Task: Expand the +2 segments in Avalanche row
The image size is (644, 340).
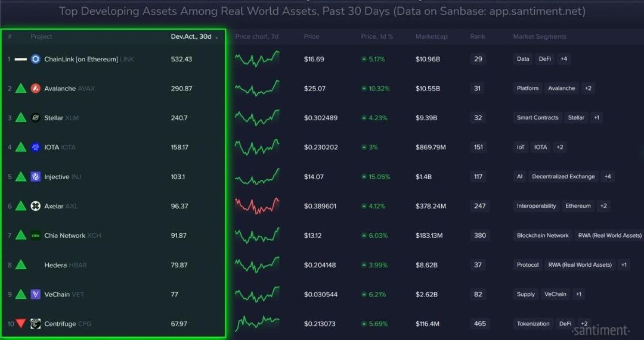Action: coord(588,88)
